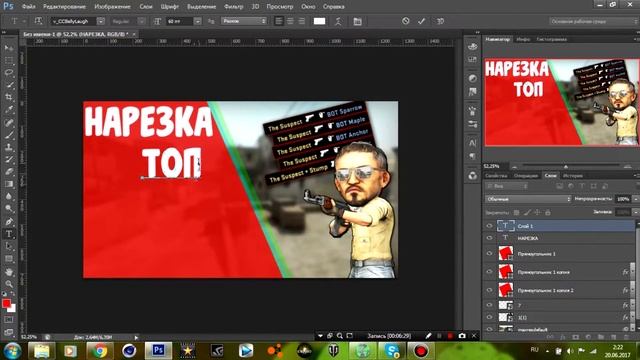This screenshot has height=360, width=640.
Task: Adjust the Navigator zoom slider
Action: (x=566, y=167)
